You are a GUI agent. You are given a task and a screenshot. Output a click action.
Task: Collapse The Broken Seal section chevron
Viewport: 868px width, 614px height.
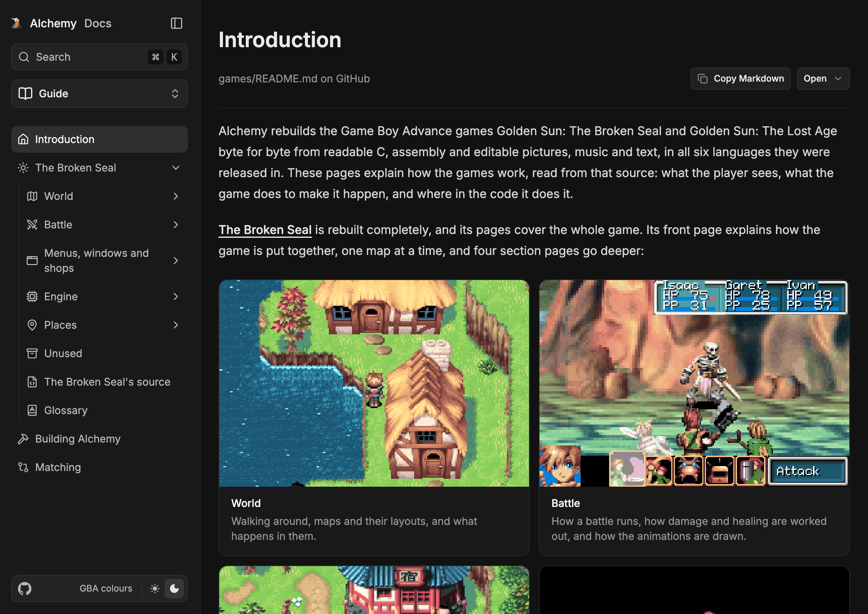[x=176, y=168]
